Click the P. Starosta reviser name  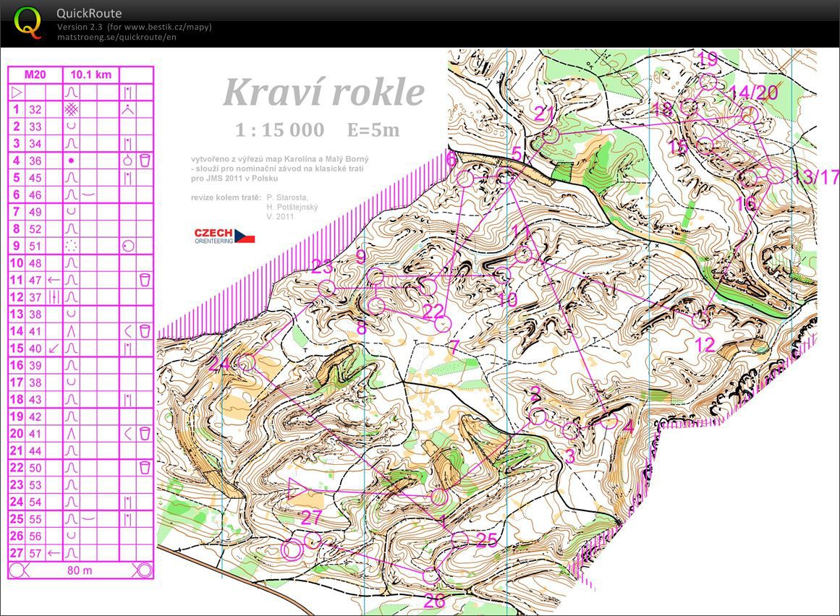coord(288,197)
